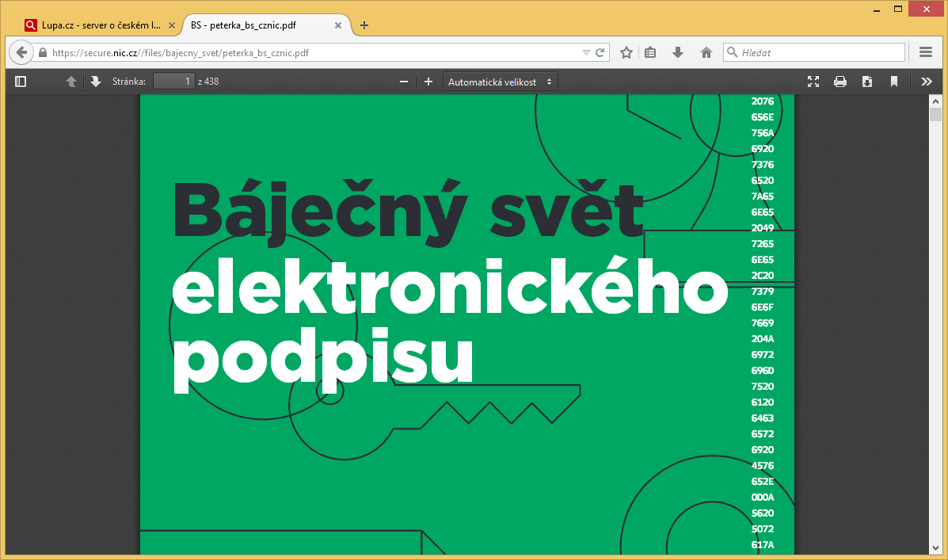Close the BS - peterka_bs_cznic.pdf tab
Image resolution: width=948 pixels, height=560 pixels.
click(x=338, y=25)
